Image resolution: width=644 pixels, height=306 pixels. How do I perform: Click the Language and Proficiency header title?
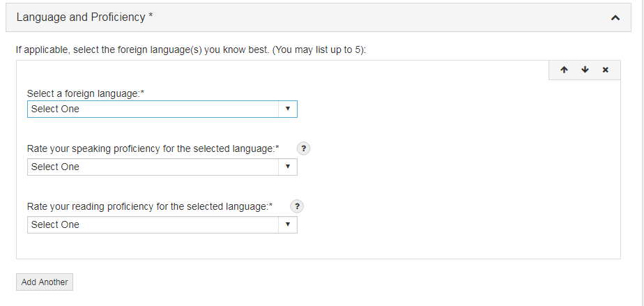coord(80,17)
